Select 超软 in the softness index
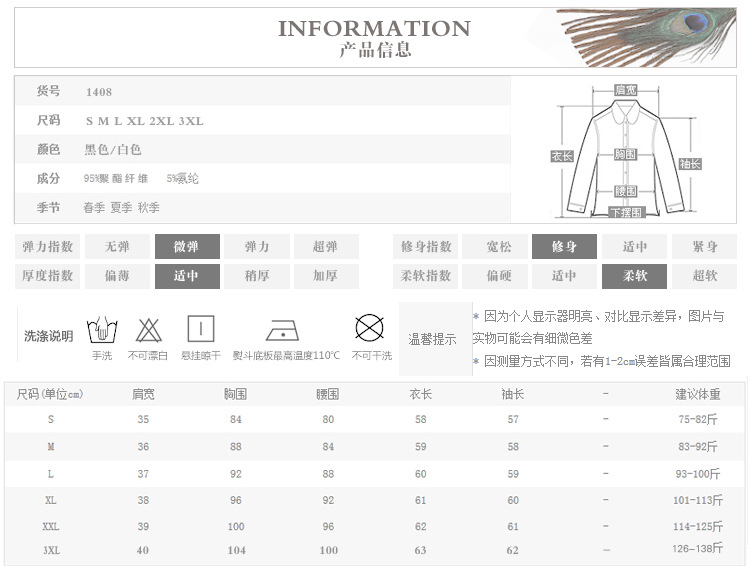This screenshot has height=566, width=750. click(705, 276)
